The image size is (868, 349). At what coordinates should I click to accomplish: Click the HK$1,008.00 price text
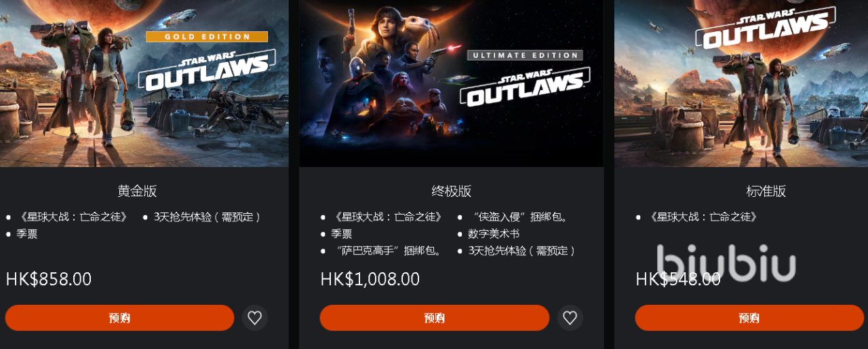[370, 279]
